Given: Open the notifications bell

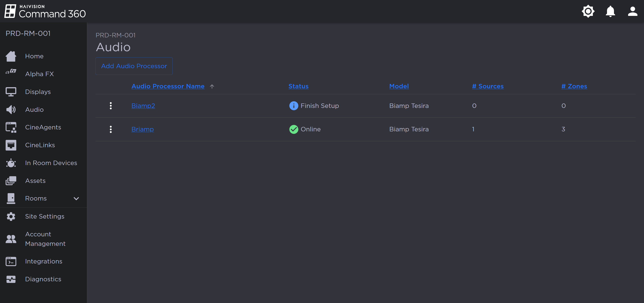Looking at the screenshot, I should click(x=610, y=11).
